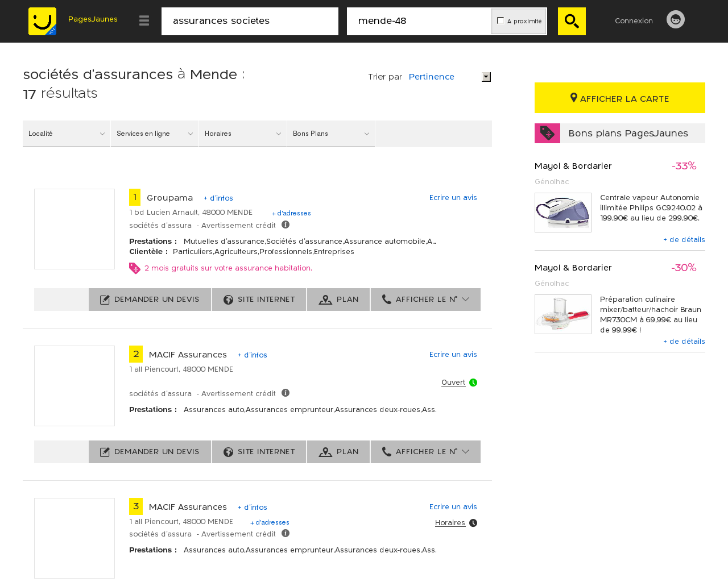Click the green Ouvert clock icon
728x582 pixels.
click(x=473, y=383)
